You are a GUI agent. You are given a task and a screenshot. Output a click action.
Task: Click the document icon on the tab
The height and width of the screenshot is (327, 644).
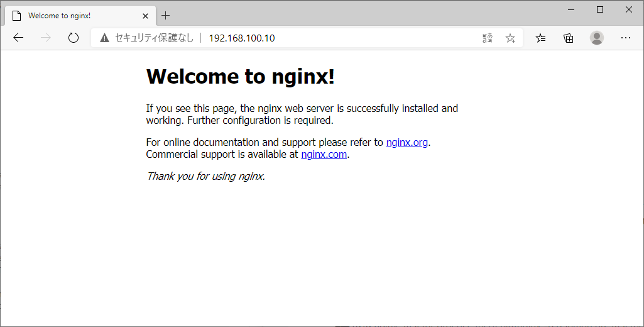coord(16,16)
